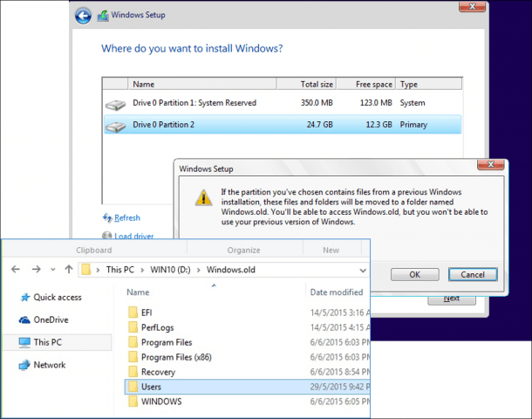The height and width of the screenshot is (419, 532).
Task: Click the Clipboard ribbon group label
Action: click(94, 251)
